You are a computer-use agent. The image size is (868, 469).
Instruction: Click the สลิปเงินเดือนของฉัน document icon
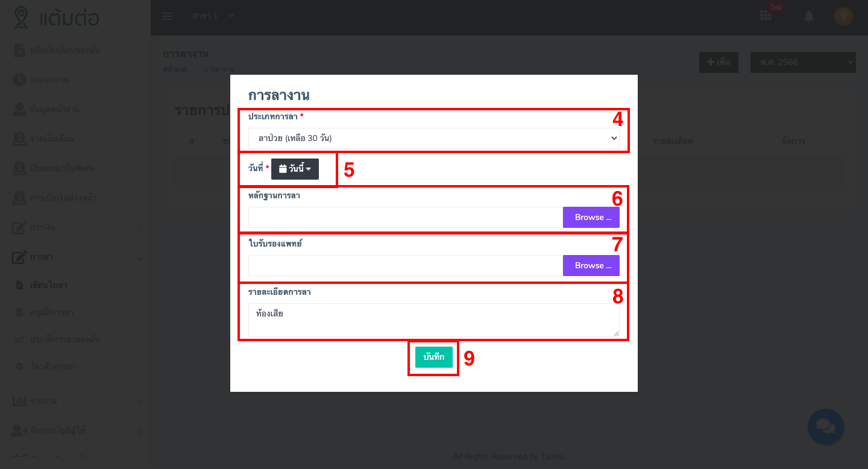pyautogui.click(x=19, y=50)
